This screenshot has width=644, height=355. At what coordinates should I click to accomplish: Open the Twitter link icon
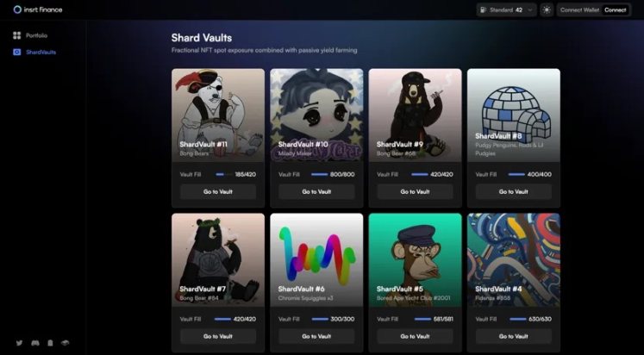coord(19,343)
